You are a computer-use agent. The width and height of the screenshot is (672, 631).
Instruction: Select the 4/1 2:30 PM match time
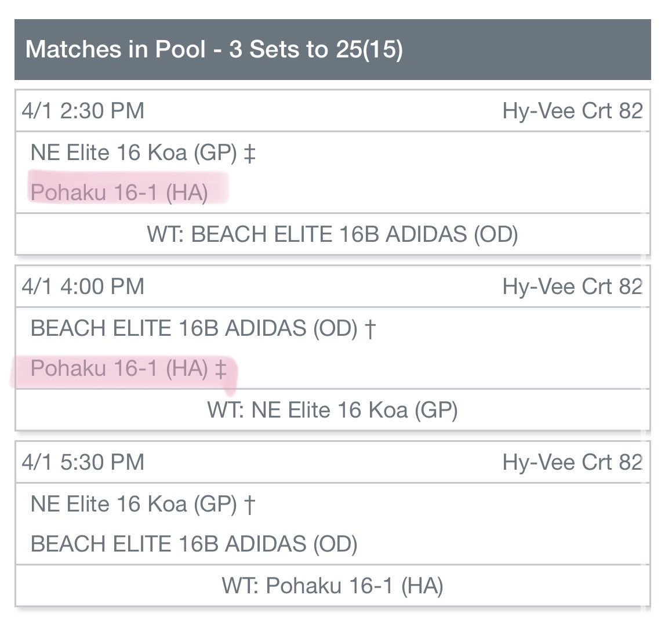[x=83, y=111]
